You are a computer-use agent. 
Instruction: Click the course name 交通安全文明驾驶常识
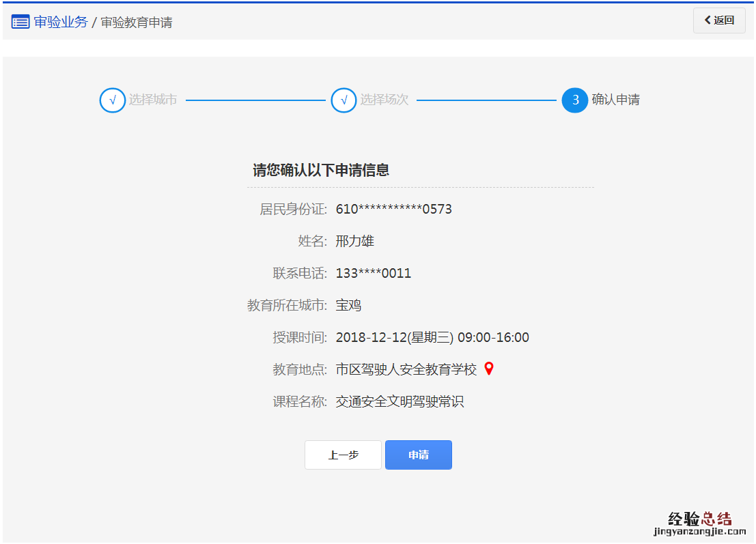click(x=400, y=401)
